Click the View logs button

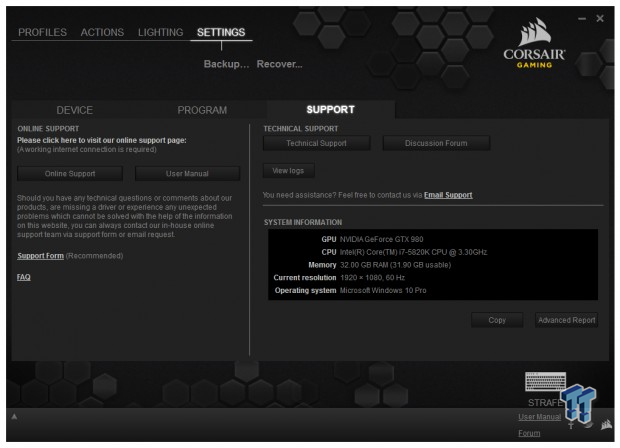(288, 171)
